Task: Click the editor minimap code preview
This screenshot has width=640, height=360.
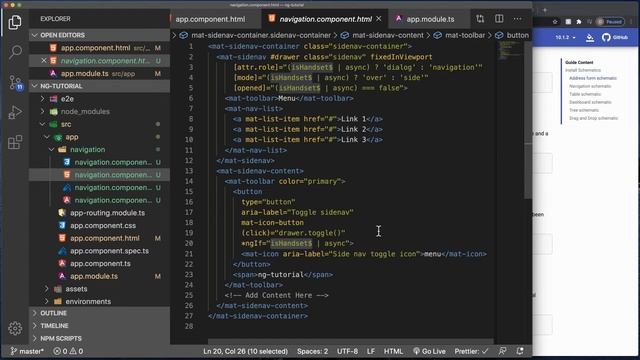Action: click(x=509, y=51)
